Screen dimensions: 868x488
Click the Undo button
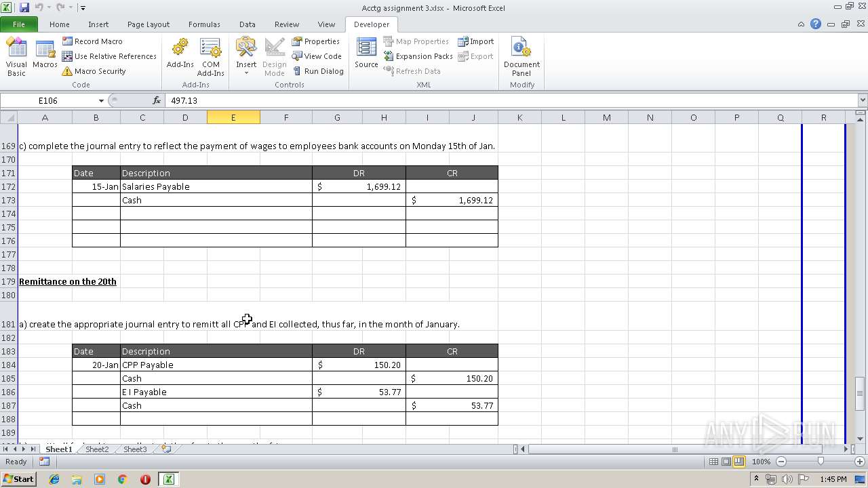coord(39,7)
